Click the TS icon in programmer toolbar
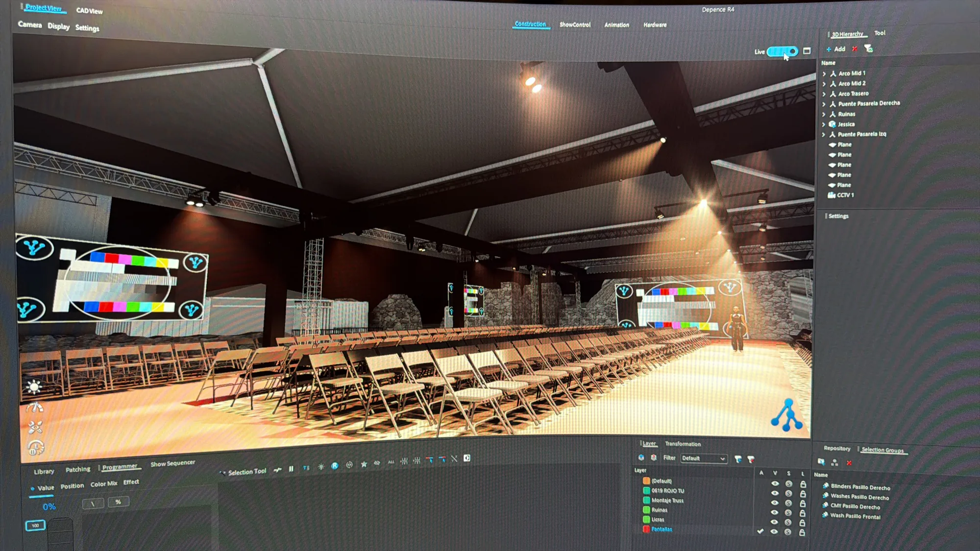The image size is (980, 551). tap(306, 468)
